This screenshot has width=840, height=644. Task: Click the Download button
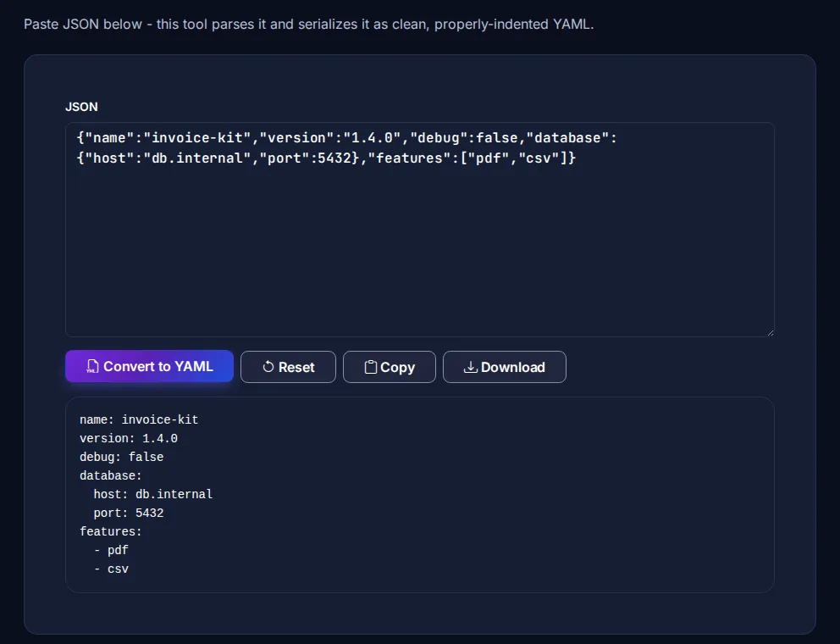coord(505,367)
